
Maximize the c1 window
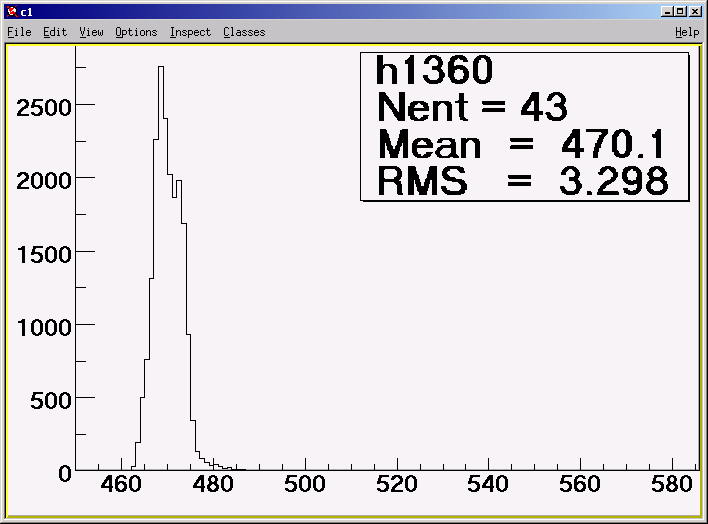point(680,11)
